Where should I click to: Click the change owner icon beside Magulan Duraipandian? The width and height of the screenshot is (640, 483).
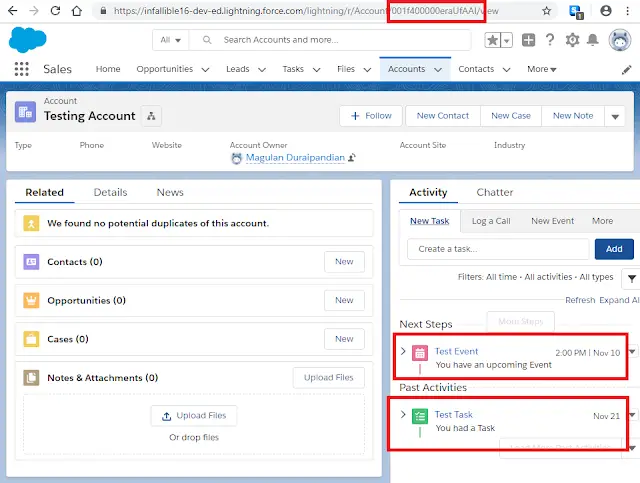pyautogui.click(x=352, y=158)
